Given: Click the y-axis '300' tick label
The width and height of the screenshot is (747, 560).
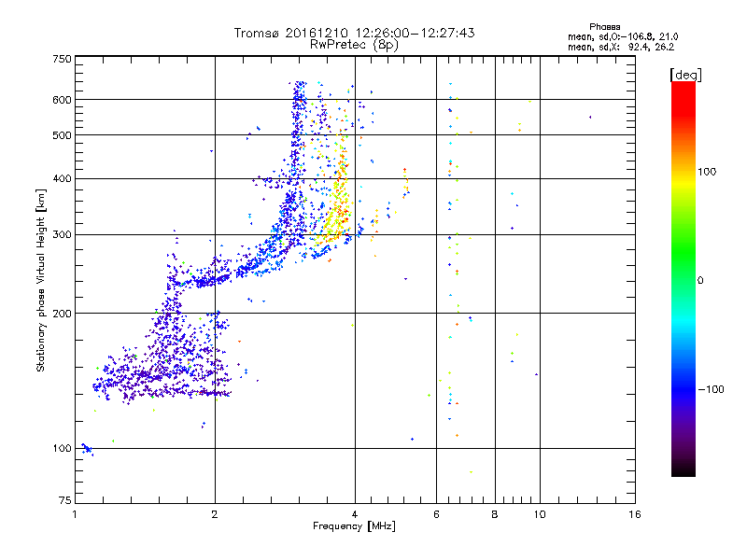Looking at the screenshot, I should pyautogui.click(x=62, y=235).
